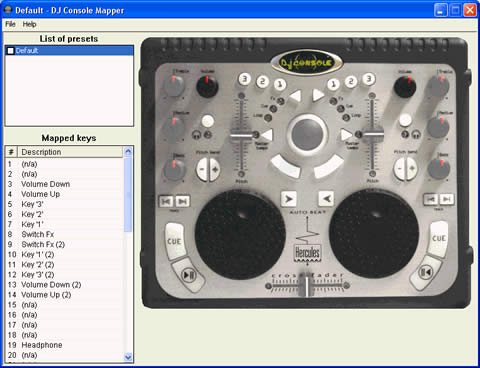Click the mapped keys scroll up arrow

(x=128, y=152)
